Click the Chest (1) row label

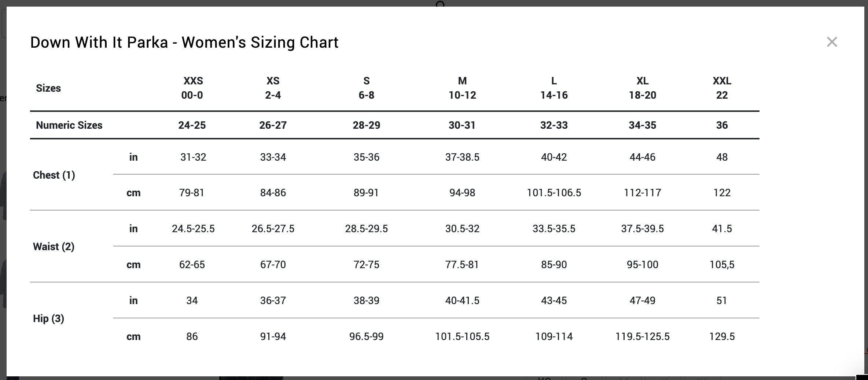(x=54, y=175)
